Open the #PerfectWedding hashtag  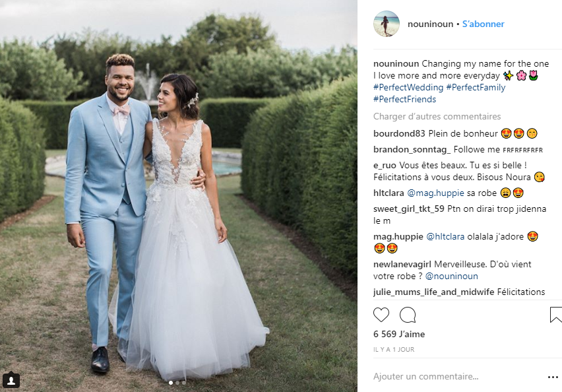[408, 88]
